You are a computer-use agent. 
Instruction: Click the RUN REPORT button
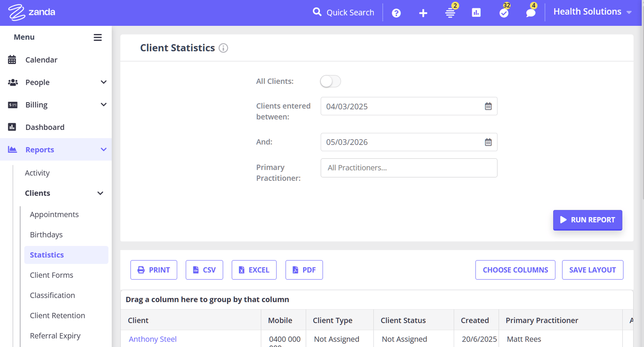click(587, 220)
